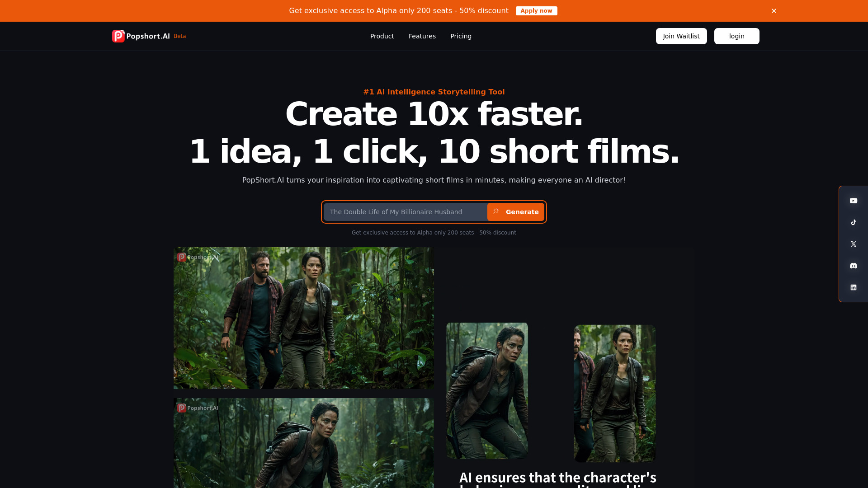
Task: Click the Join Waitlist button
Action: [x=681, y=36]
